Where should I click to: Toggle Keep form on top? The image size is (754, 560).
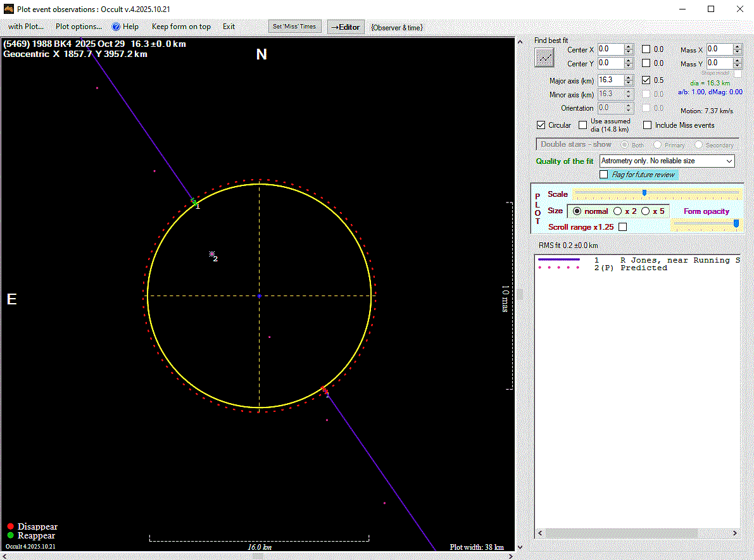(181, 27)
